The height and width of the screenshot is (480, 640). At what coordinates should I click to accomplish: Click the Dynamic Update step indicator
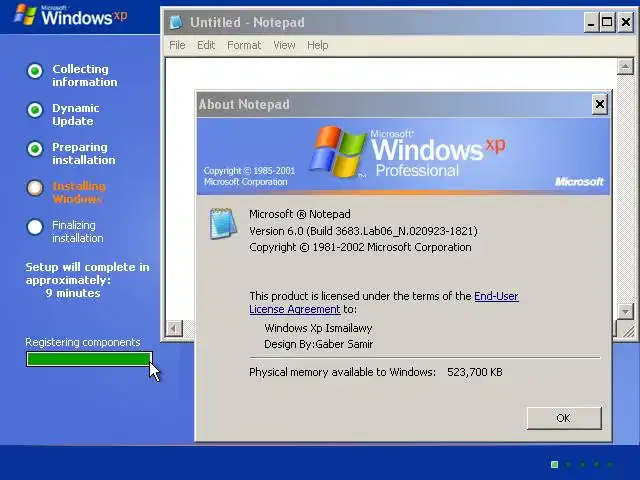[35, 110]
